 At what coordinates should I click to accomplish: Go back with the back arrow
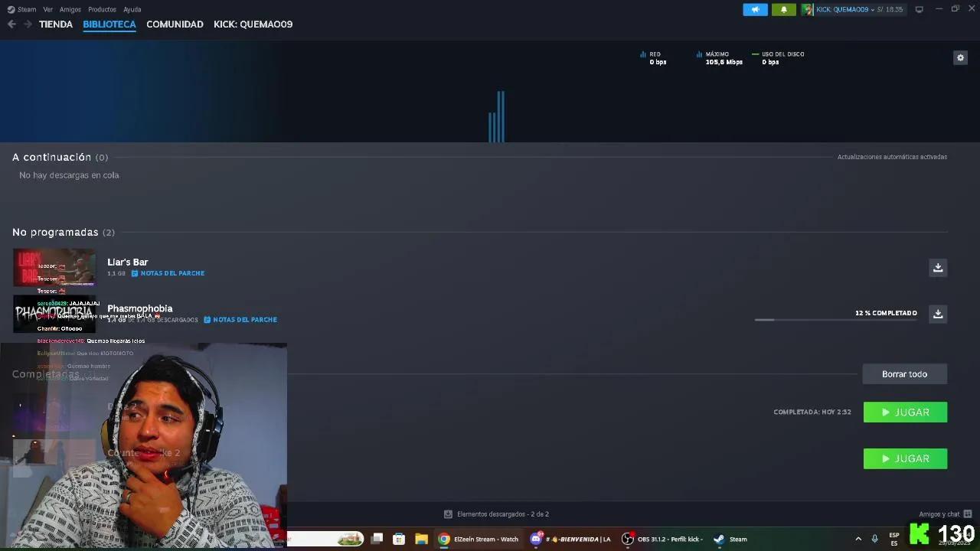11,24
